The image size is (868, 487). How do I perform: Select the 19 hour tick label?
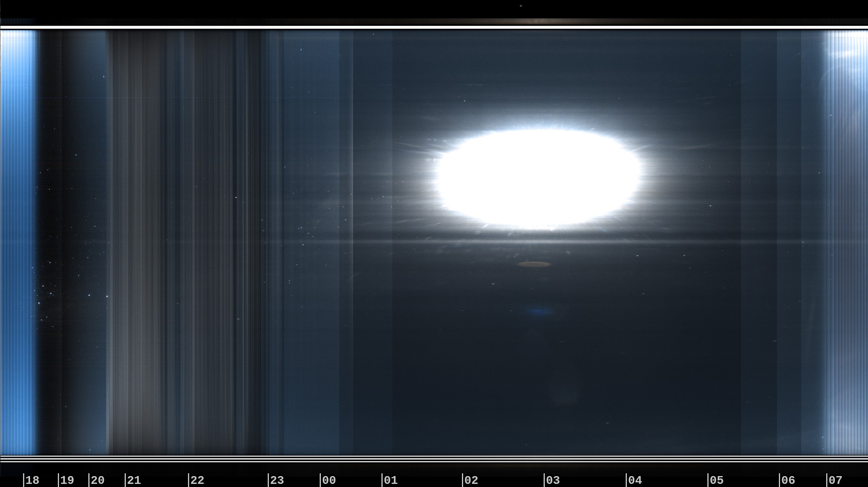(x=67, y=480)
